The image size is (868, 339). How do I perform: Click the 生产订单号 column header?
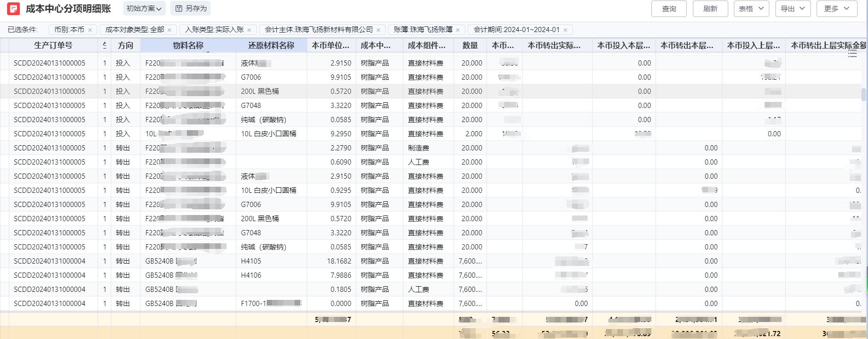click(x=53, y=45)
